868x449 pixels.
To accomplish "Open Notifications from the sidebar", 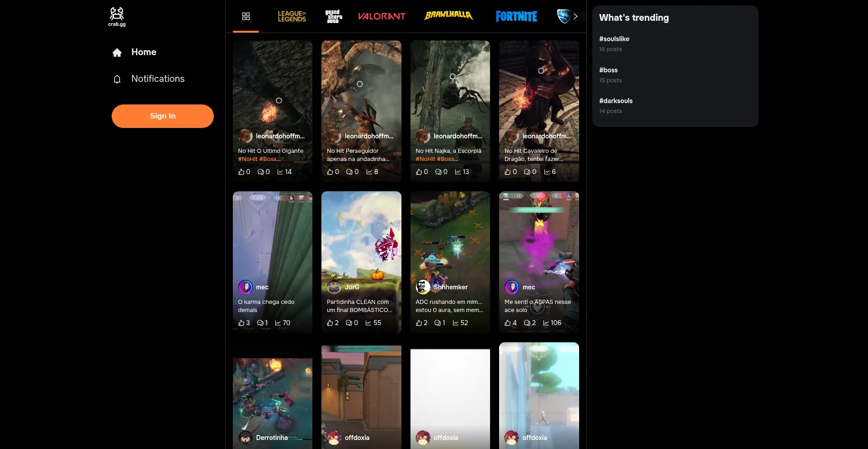I will click(157, 79).
